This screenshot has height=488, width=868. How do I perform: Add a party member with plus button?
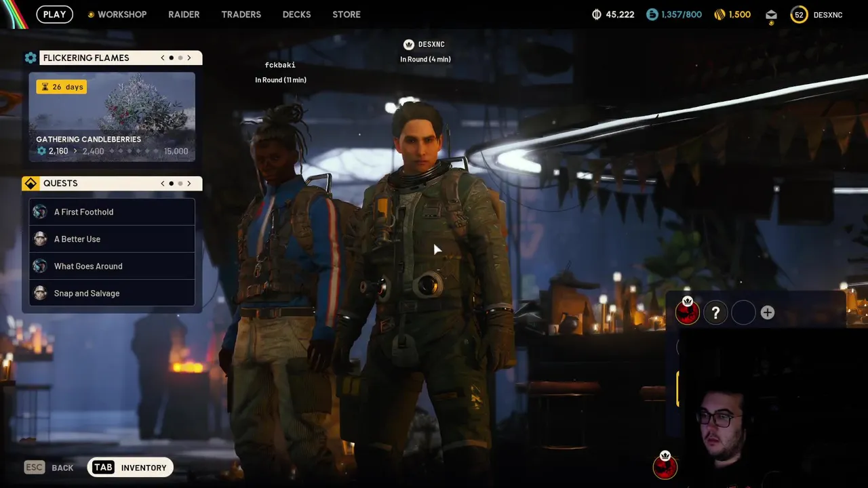point(767,312)
